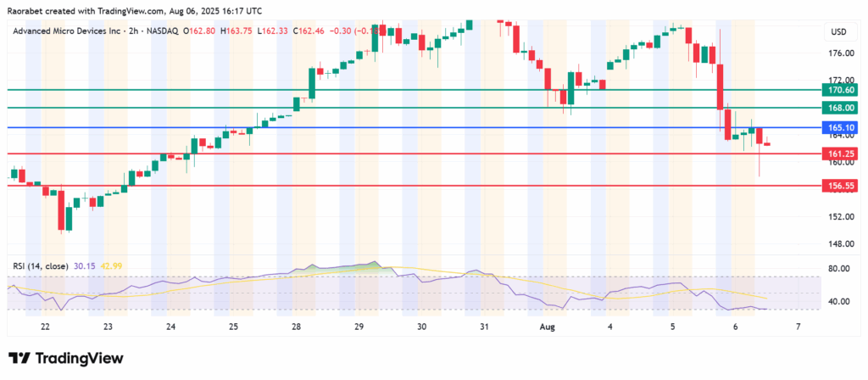This screenshot has height=380, width=868.
Task: Select the green 168.00 price label
Action: click(x=840, y=108)
